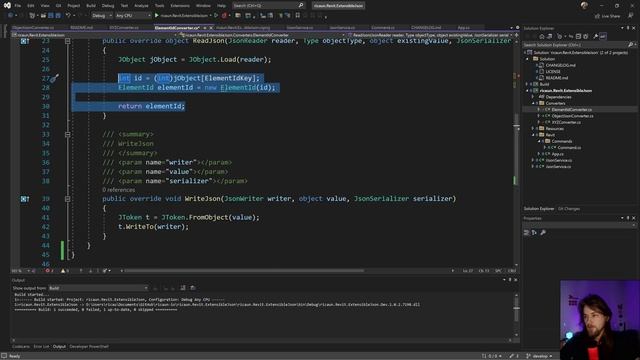Click the Visual Studio logo icon
The image size is (640, 360).
[x=7, y=6]
